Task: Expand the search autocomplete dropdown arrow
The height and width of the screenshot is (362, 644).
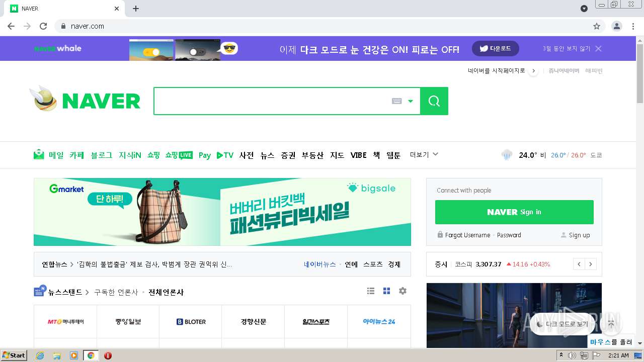Action: [x=411, y=101]
